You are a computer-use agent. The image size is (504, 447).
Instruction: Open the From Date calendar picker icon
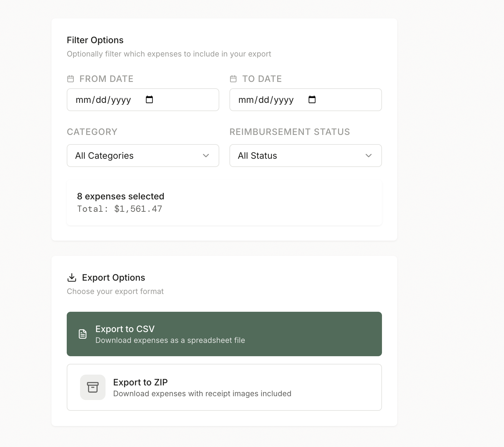coord(149,100)
